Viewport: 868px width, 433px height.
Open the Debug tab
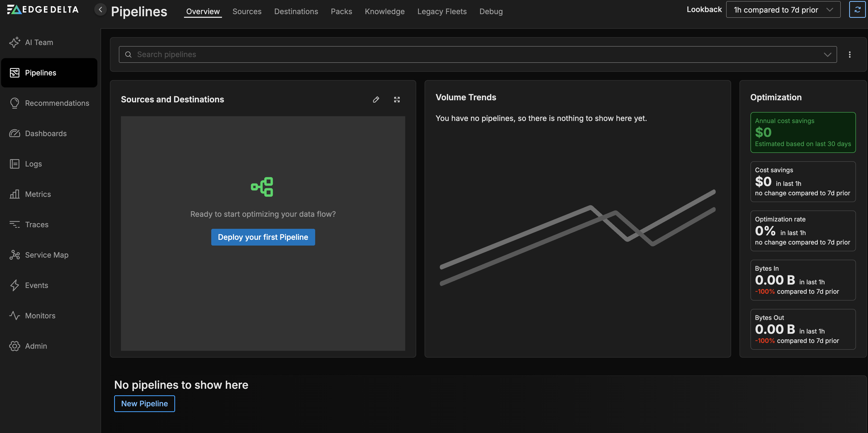tap(491, 12)
